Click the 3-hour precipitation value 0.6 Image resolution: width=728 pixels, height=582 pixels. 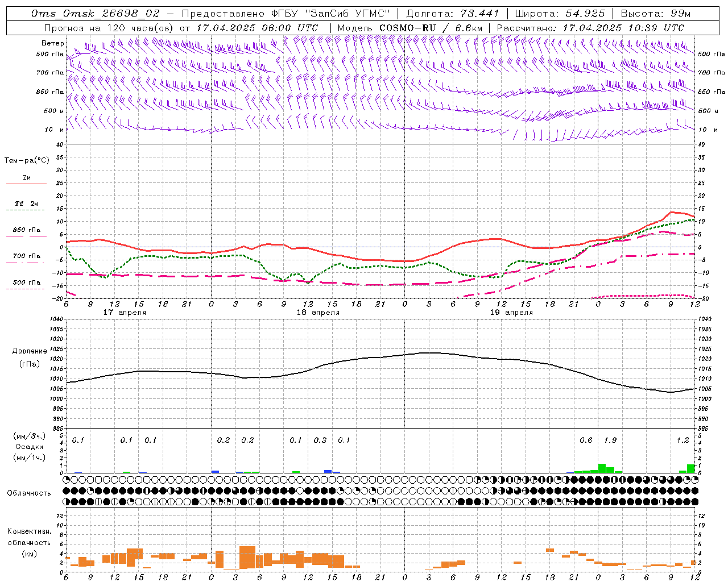tap(586, 440)
